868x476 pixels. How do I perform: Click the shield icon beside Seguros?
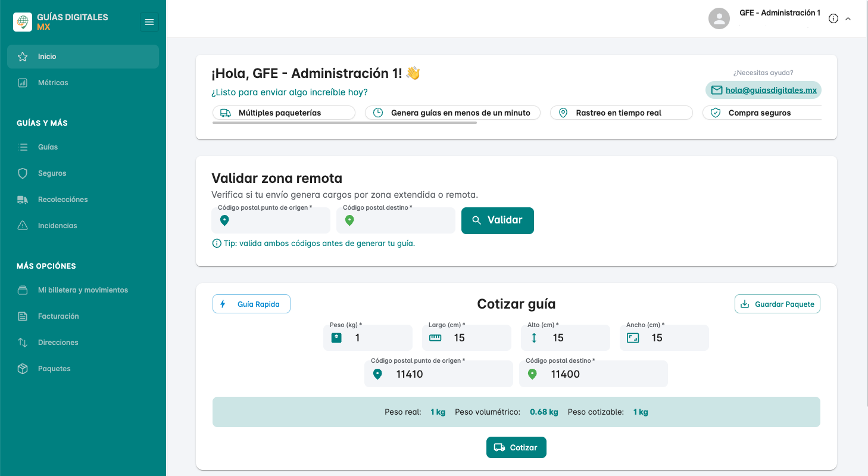coord(23,173)
